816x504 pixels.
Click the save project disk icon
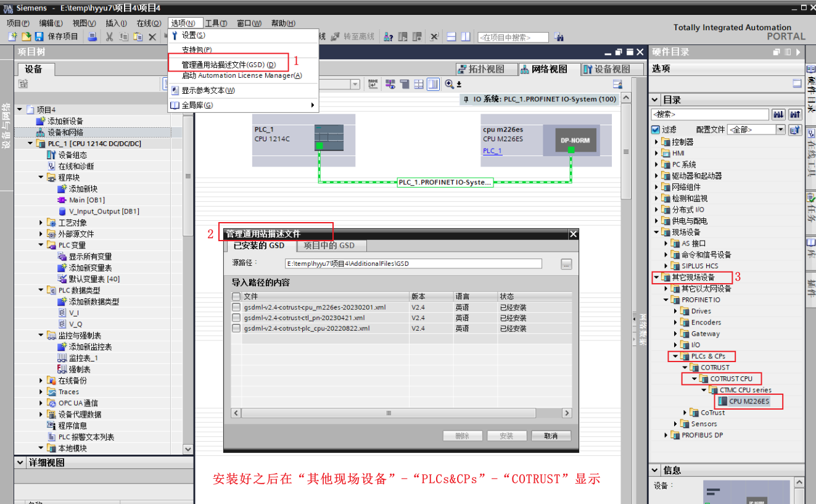pos(39,36)
